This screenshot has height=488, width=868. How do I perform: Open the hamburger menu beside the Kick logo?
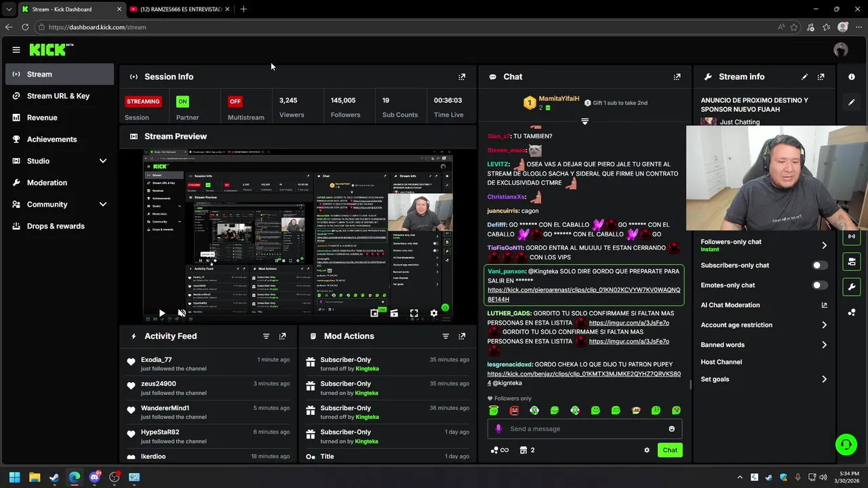16,49
